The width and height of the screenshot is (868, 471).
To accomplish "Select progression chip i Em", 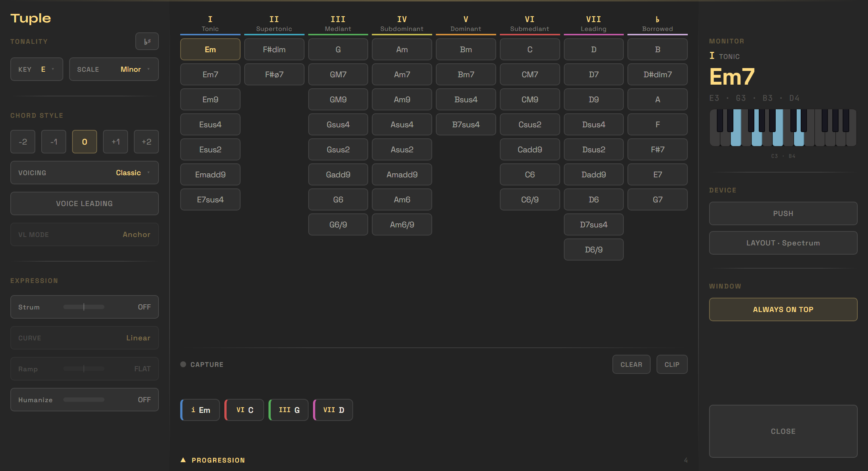I will pyautogui.click(x=200, y=410).
